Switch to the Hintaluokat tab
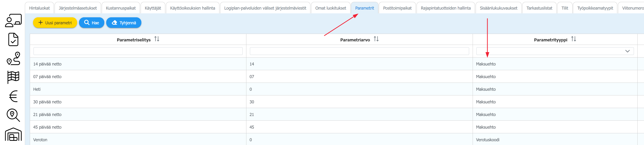Image resolution: width=644 pixels, height=145 pixels. point(39,8)
